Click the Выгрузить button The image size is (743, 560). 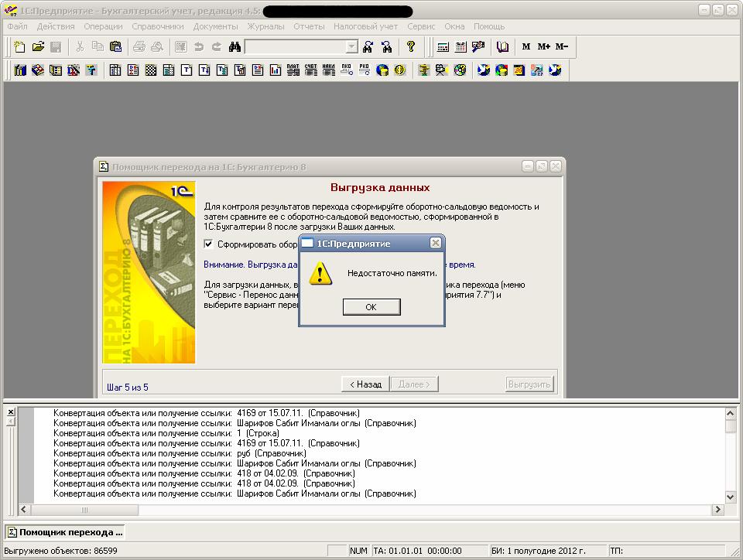(x=529, y=384)
